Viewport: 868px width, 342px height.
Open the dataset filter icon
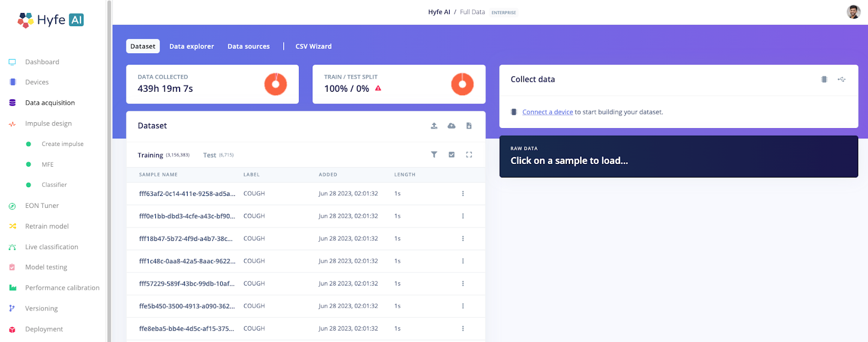pyautogui.click(x=434, y=155)
